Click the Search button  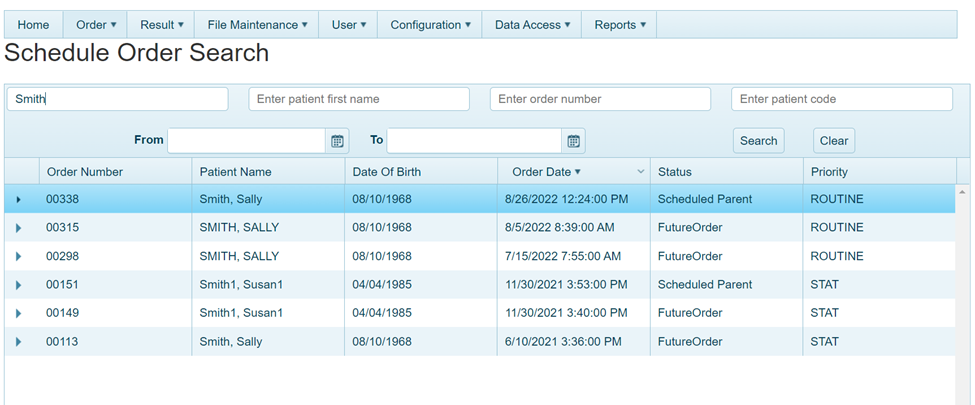point(758,141)
